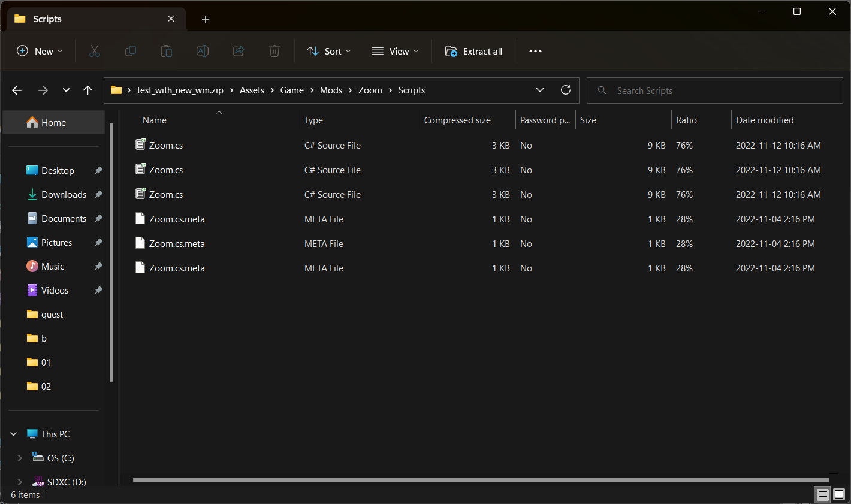Sort by Compressed size column
The width and height of the screenshot is (851, 504).
[x=467, y=120]
